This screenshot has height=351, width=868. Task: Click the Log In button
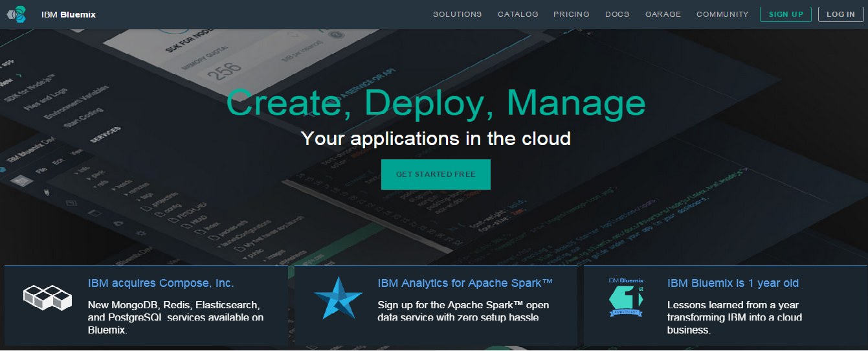click(x=841, y=14)
